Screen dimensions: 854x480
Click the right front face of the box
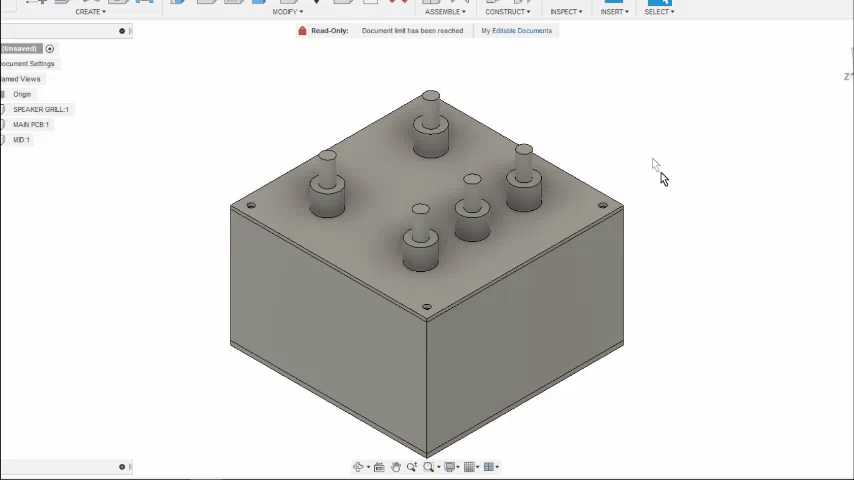(x=526, y=332)
